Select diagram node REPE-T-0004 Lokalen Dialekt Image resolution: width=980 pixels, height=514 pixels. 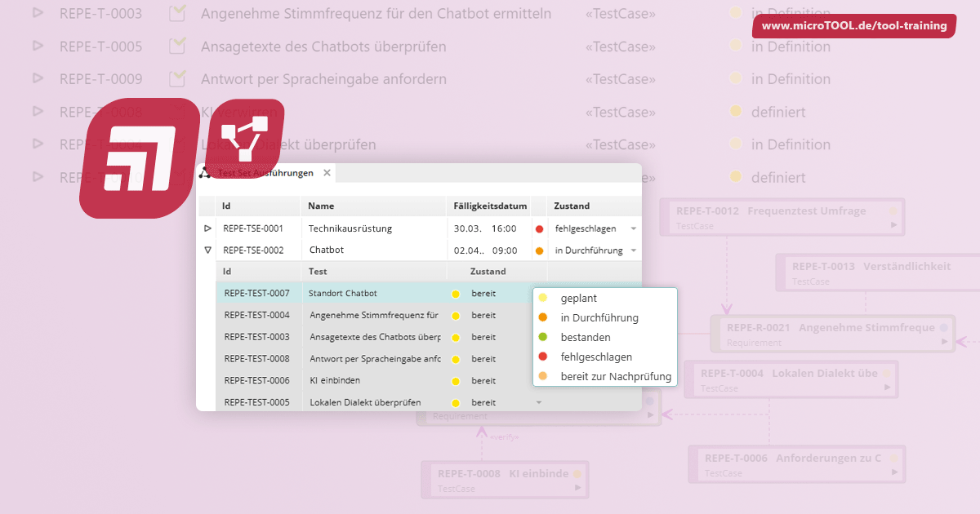pos(791,380)
